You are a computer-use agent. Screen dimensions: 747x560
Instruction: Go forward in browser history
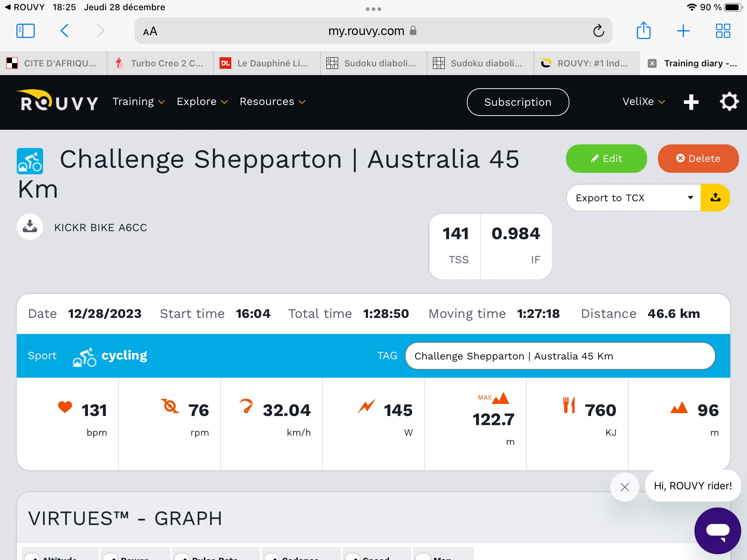[x=100, y=31]
